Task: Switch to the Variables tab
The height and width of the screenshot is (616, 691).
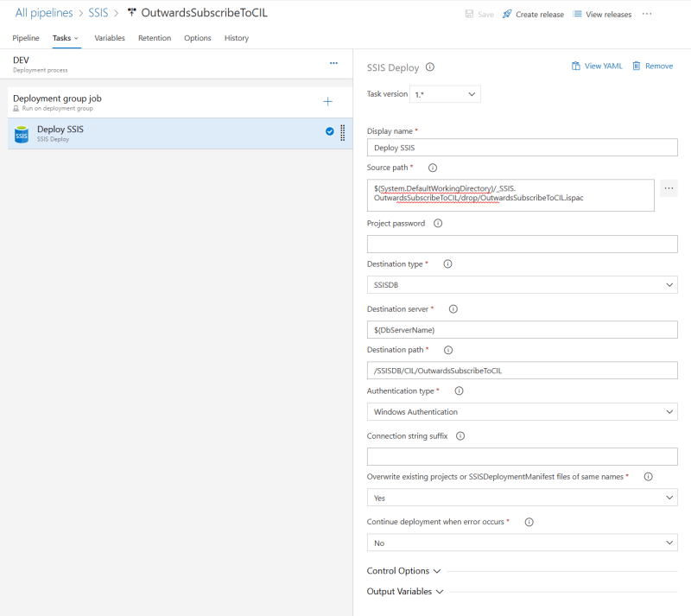Action: (110, 38)
